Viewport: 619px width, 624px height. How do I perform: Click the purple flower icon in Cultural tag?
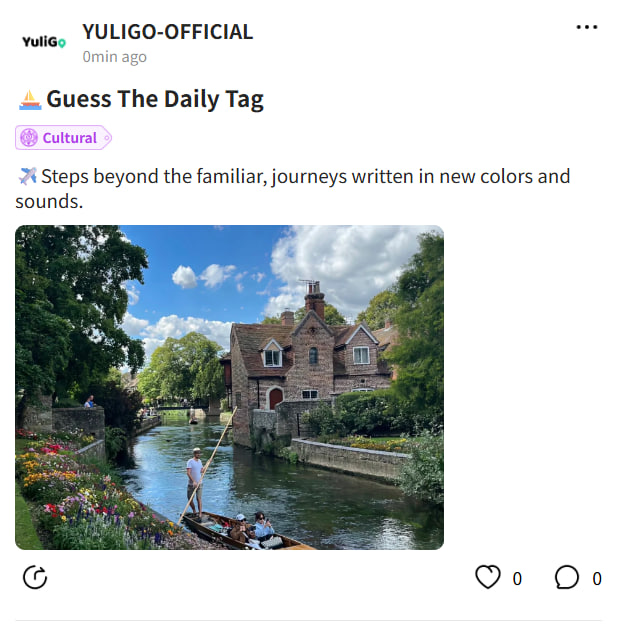[29, 138]
